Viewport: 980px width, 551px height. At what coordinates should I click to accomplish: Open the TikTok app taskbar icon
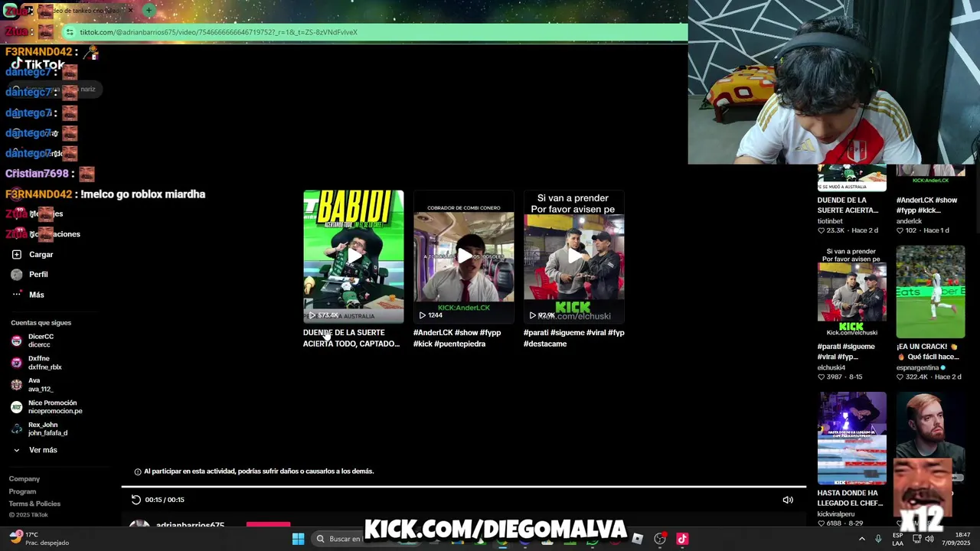(682, 539)
